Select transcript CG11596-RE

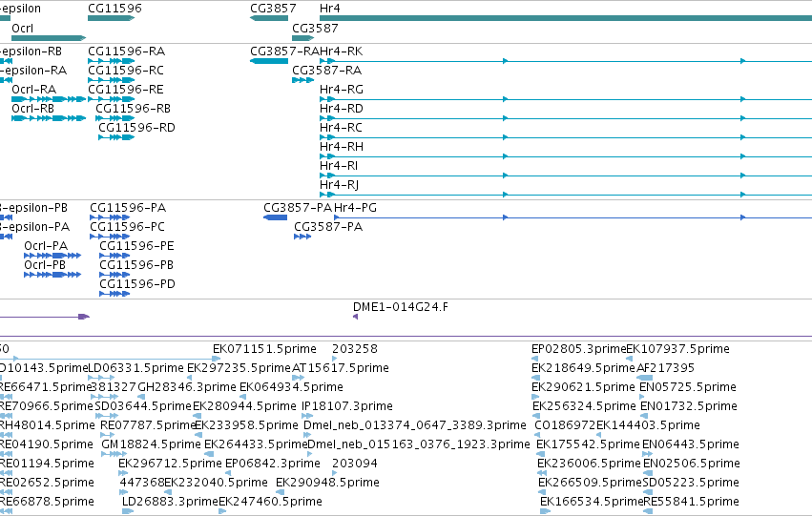(112, 99)
